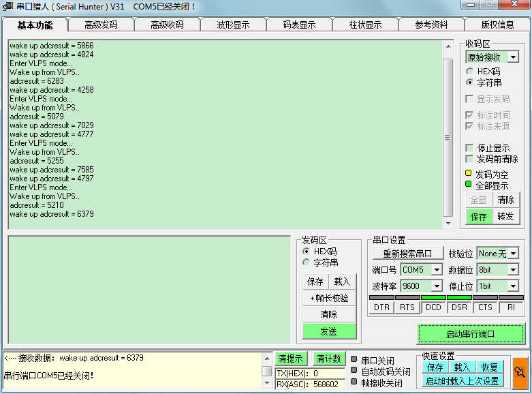Click the 启动串行端口 button
Screen dimensions: 532x394
pos(470,334)
